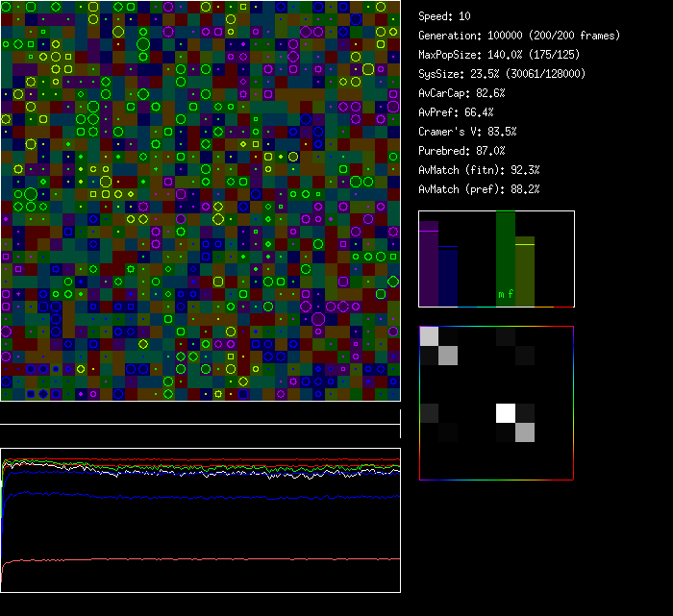673x616 pixels.
Task: Click the purple bar in the histogram
Action: pos(429,264)
